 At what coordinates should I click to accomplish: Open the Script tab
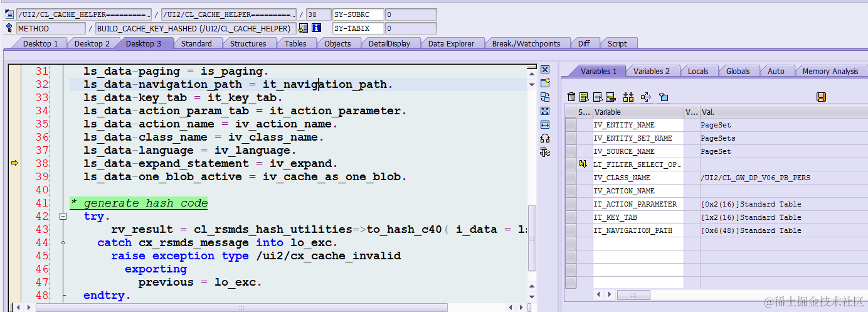(618, 43)
